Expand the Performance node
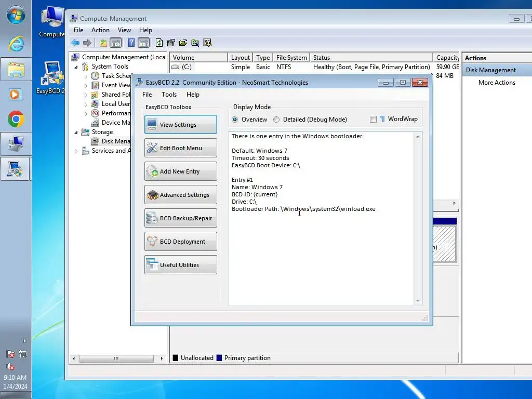Screen dimensions: 532x399 pos(86,114)
